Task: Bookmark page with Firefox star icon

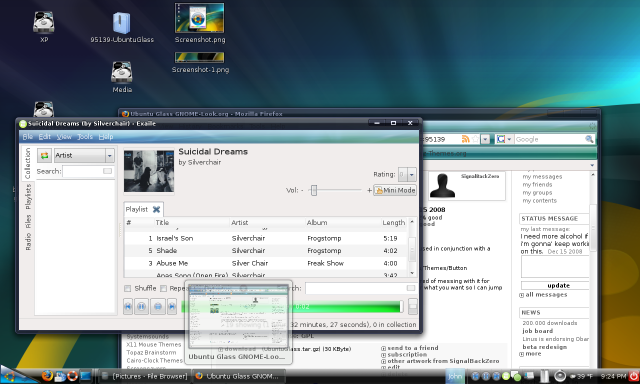Action: tap(475, 139)
